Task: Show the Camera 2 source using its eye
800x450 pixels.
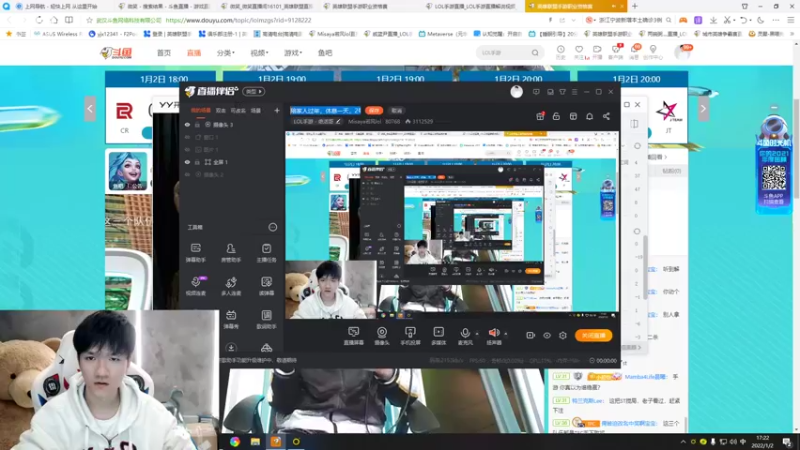Action: click(187, 174)
